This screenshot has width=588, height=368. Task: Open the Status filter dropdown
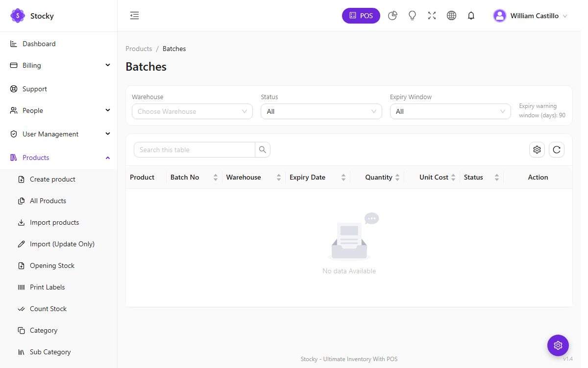(321, 111)
